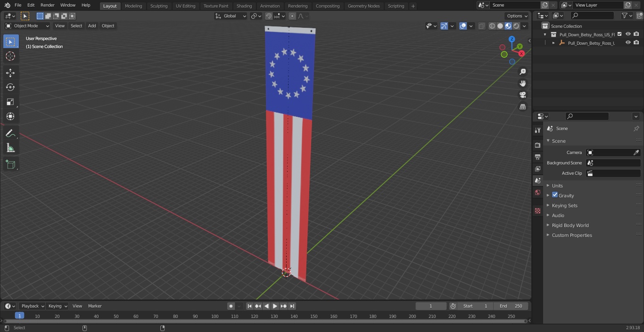This screenshot has width=644, height=332.
Task: Hide Pull_Down_Betsy_Ross_US_Fl collection in viewport
Action: click(628, 34)
